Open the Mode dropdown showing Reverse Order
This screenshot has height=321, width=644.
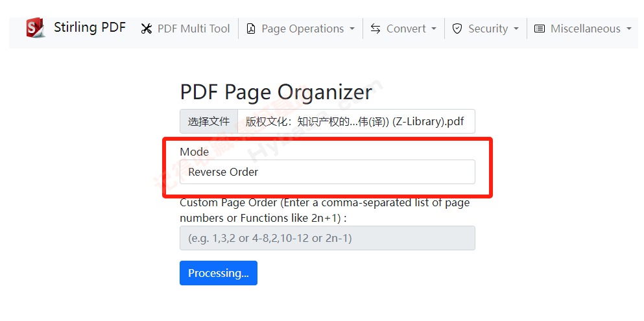click(328, 172)
